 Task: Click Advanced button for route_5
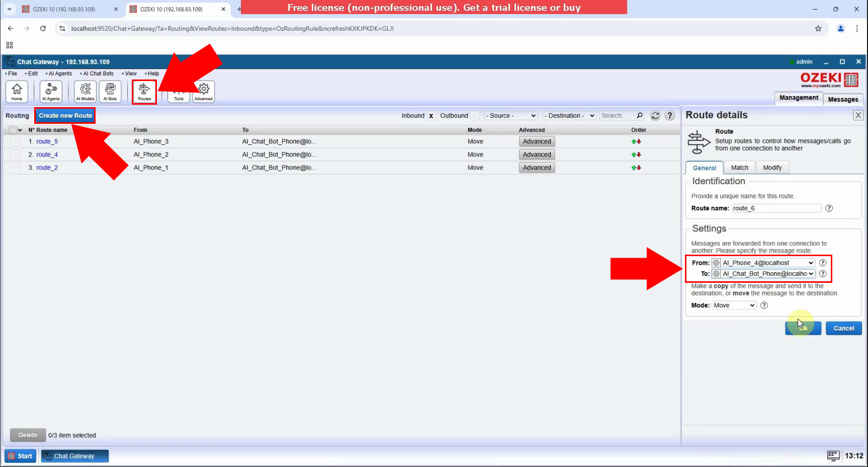pyautogui.click(x=537, y=141)
